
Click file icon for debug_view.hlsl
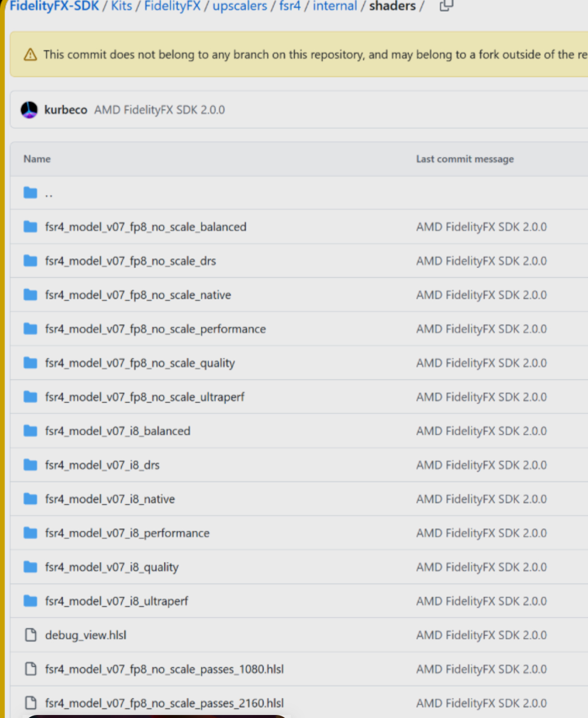point(31,635)
